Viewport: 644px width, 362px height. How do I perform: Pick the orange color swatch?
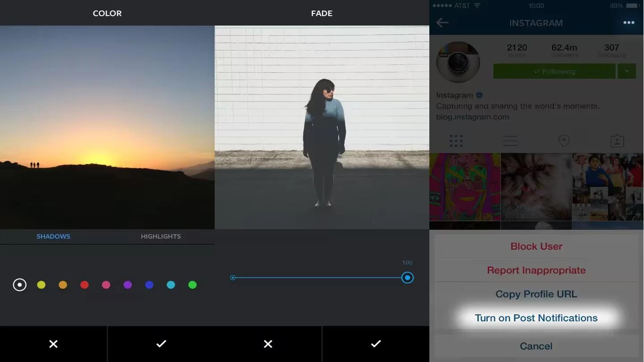[x=63, y=285]
